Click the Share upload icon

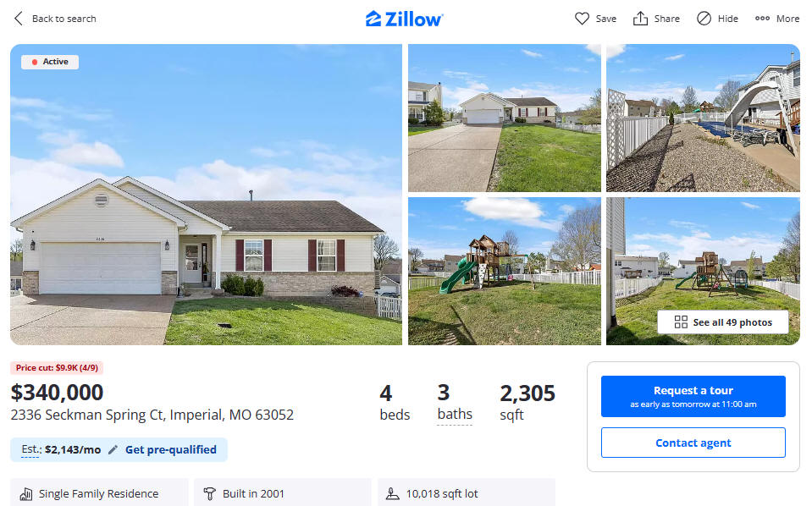tap(641, 19)
